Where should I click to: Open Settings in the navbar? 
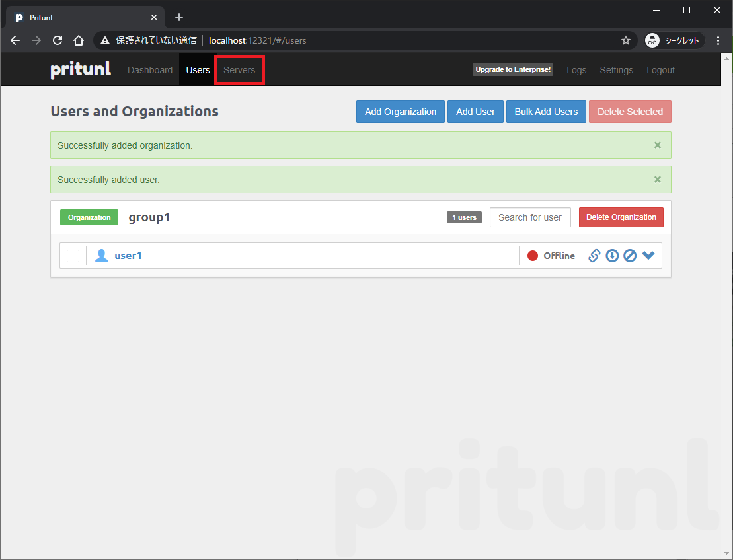click(x=616, y=70)
